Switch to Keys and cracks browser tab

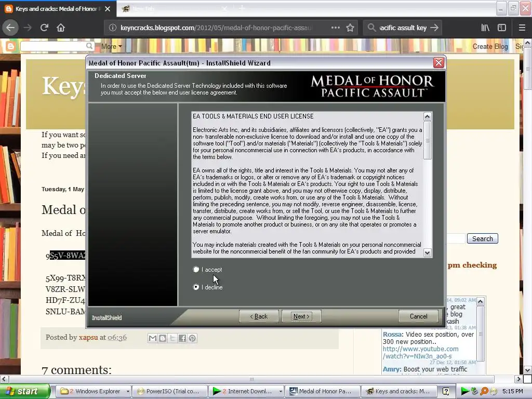57,9
